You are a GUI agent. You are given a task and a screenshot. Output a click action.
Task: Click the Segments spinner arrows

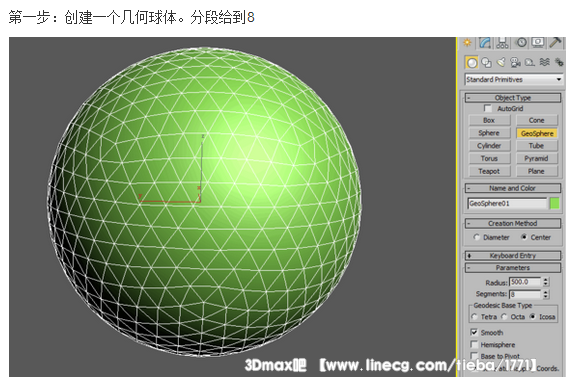click(546, 294)
